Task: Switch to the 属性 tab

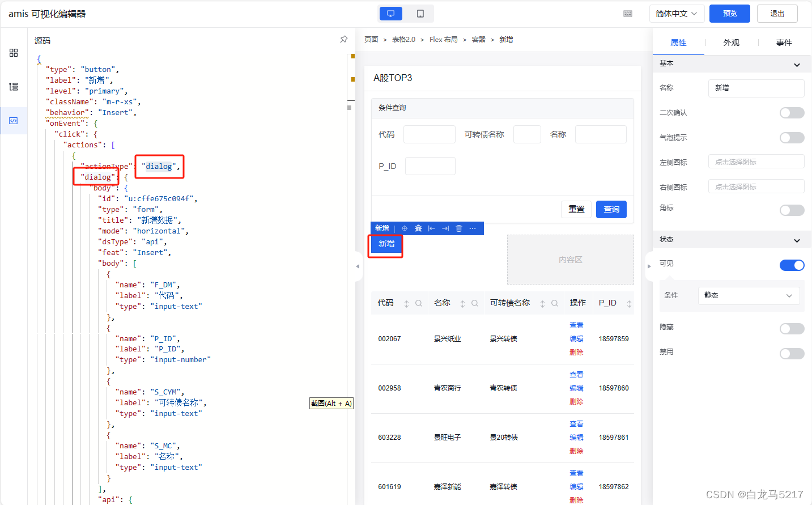Action: click(x=678, y=43)
